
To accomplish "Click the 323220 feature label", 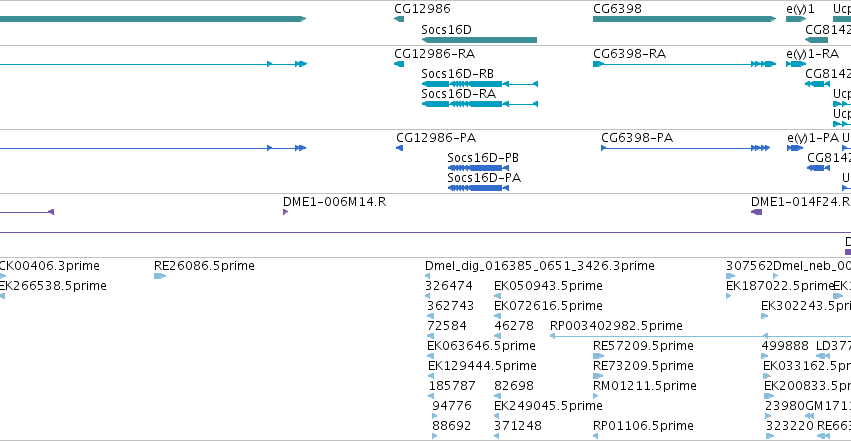I will 790,426.
